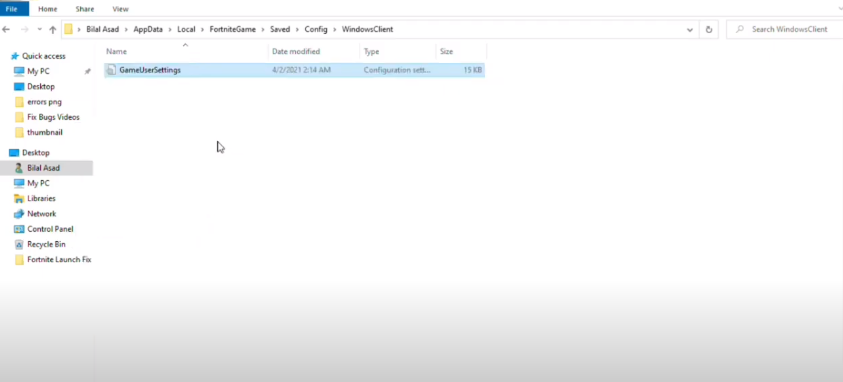Open Control Panel from the sidebar
This screenshot has width=843, height=382.
click(50, 229)
